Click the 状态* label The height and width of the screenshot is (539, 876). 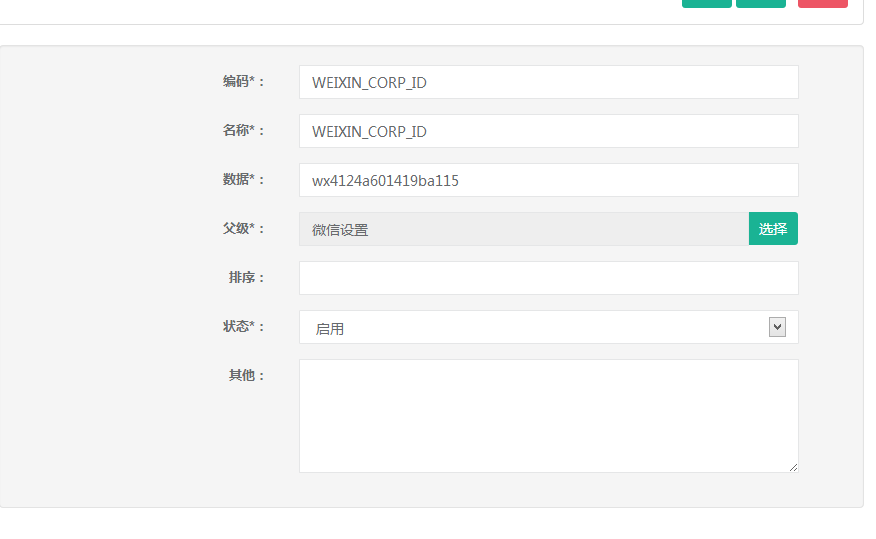(x=243, y=326)
